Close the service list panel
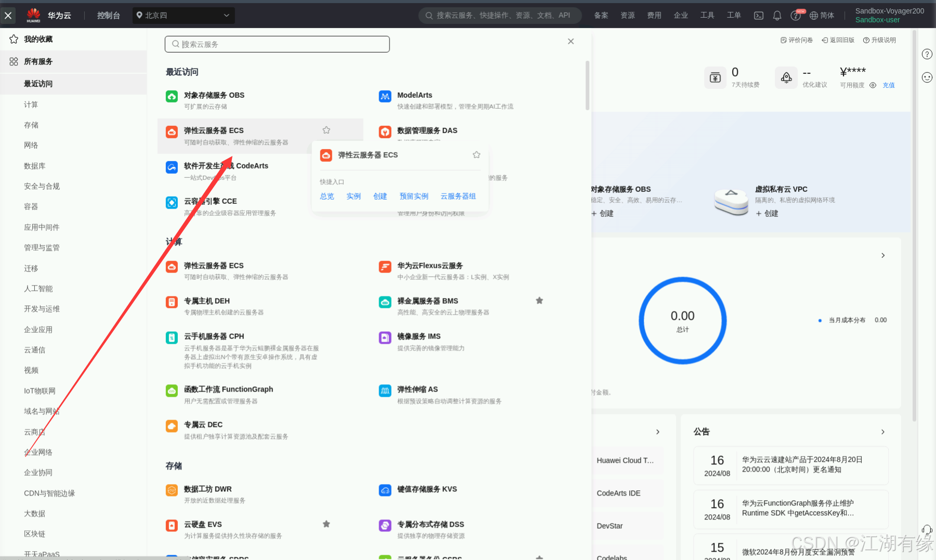 click(x=571, y=41)
